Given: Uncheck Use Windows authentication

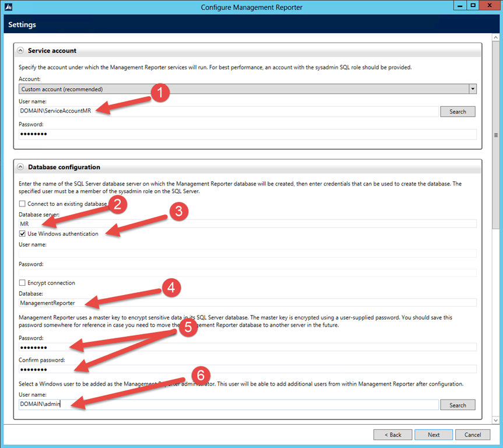Looking at the screenshot, I should 22,233.
